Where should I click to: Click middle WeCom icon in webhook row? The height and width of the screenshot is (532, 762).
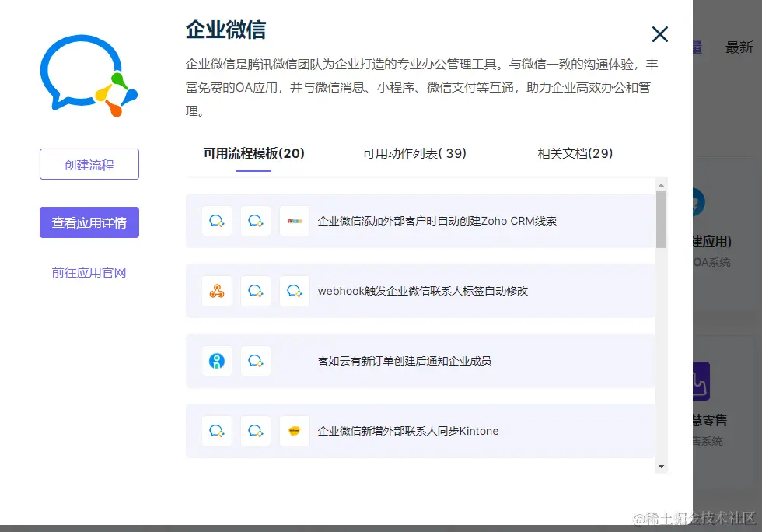coord(256,291)
